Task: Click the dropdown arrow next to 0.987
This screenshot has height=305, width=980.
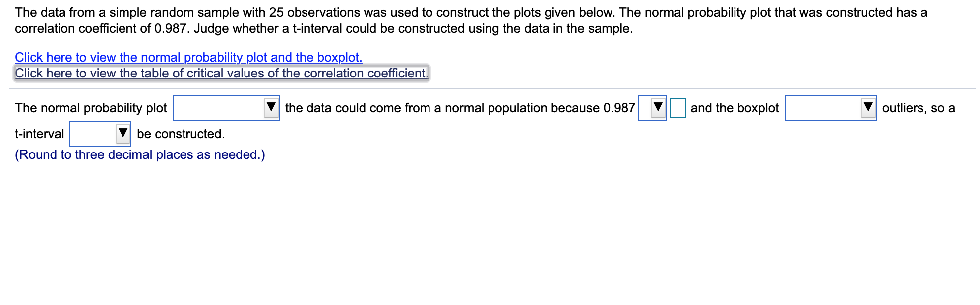Action: click(658, 108)
